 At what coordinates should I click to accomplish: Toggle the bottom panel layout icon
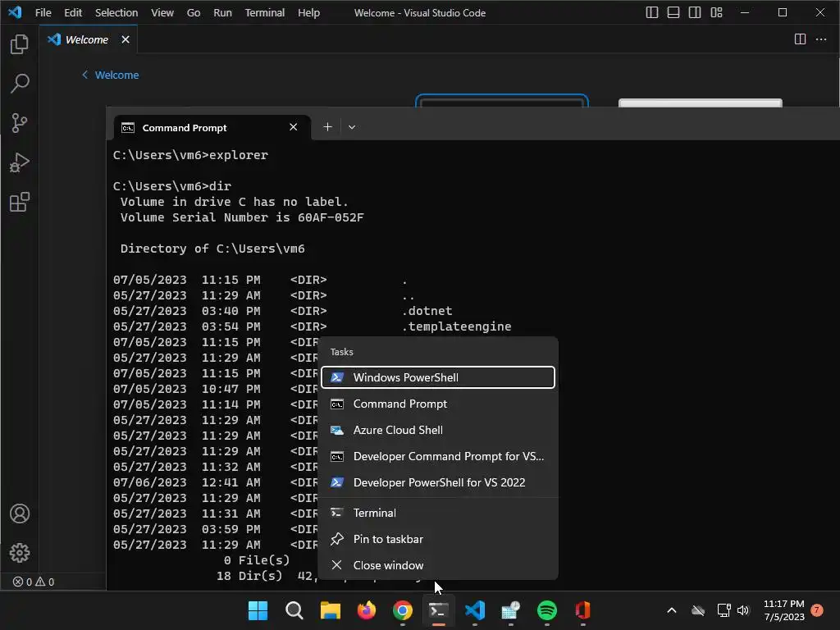point(673,12)
